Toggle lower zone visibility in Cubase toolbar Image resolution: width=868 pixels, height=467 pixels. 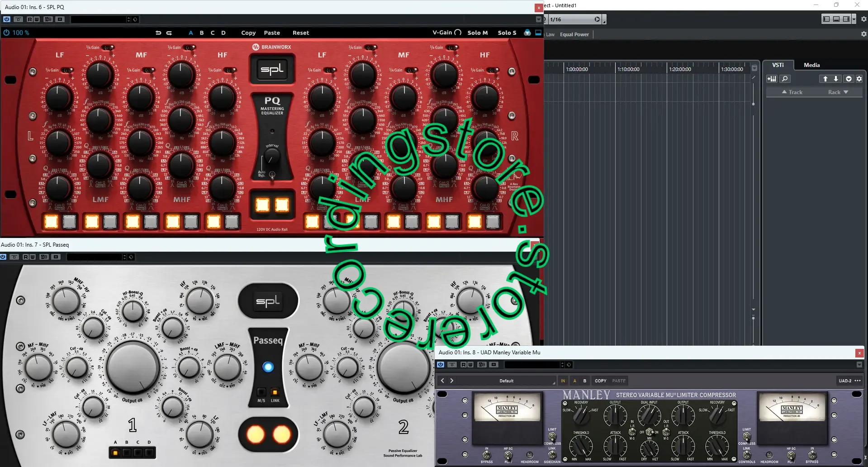836,19
